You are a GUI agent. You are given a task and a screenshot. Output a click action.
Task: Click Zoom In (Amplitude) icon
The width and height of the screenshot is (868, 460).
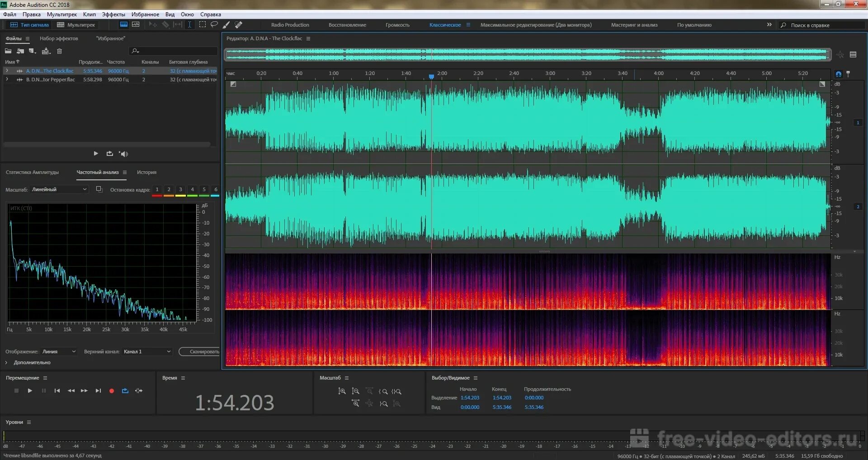(x=342, y=391)
